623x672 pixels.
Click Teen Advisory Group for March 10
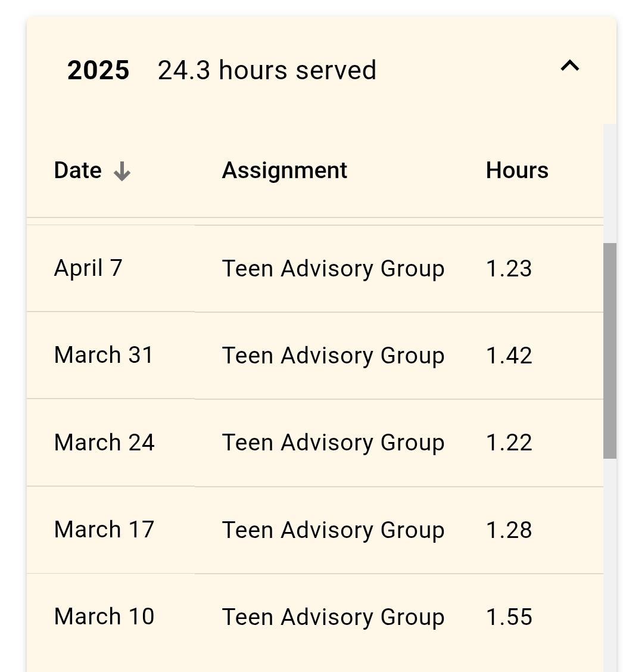[x=333, y=617]
